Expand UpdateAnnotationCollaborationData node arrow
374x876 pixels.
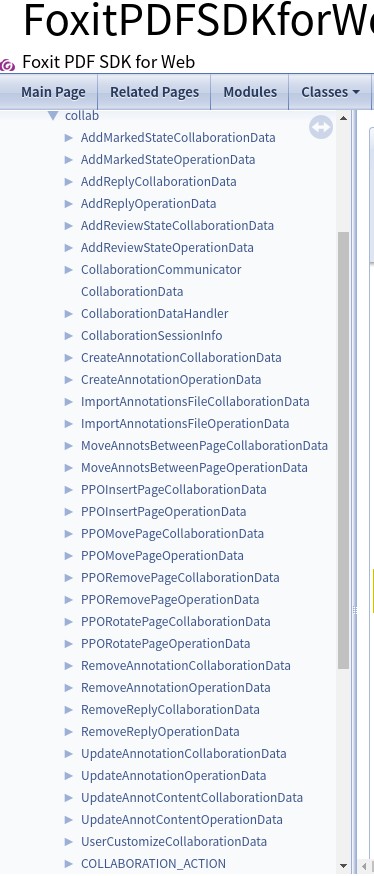(x=69, y=754)
